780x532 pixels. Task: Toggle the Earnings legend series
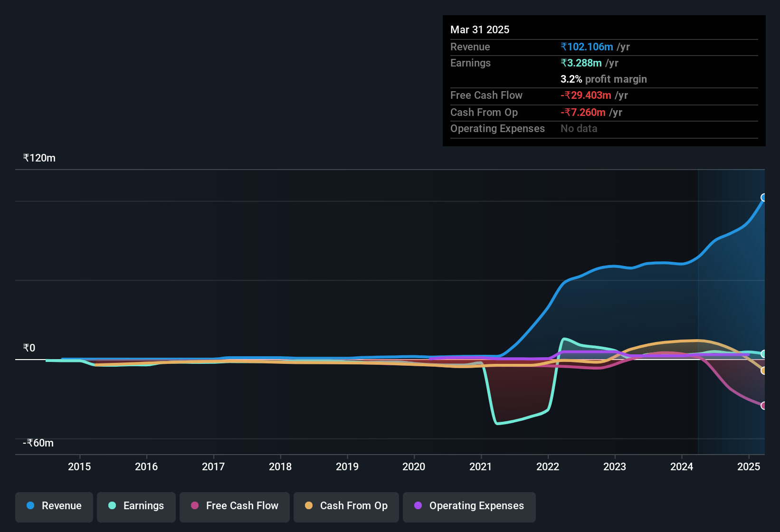pos(136,507)
